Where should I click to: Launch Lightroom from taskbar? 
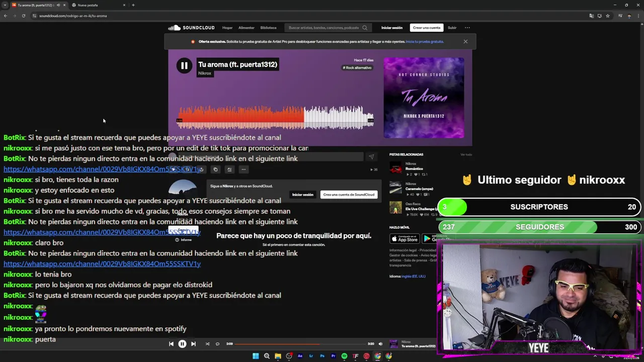pos(311,356)
